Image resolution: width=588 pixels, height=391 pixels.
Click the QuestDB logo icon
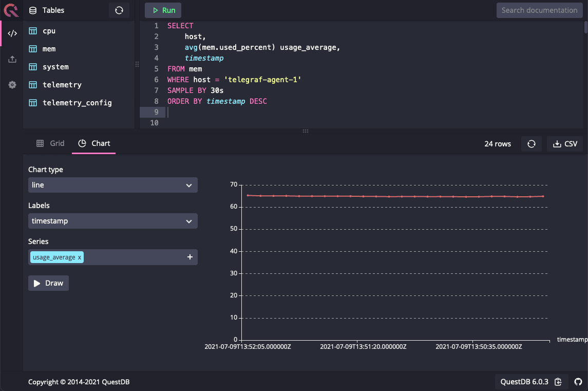pos(11,10)
